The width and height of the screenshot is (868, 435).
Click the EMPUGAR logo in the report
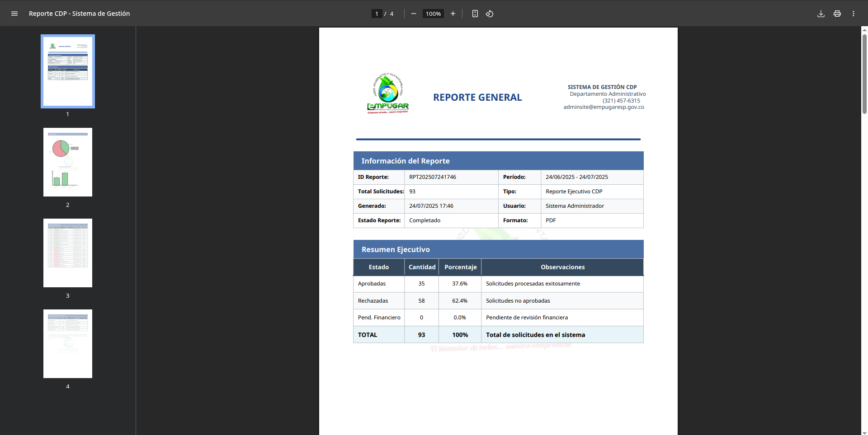point(388,94)
